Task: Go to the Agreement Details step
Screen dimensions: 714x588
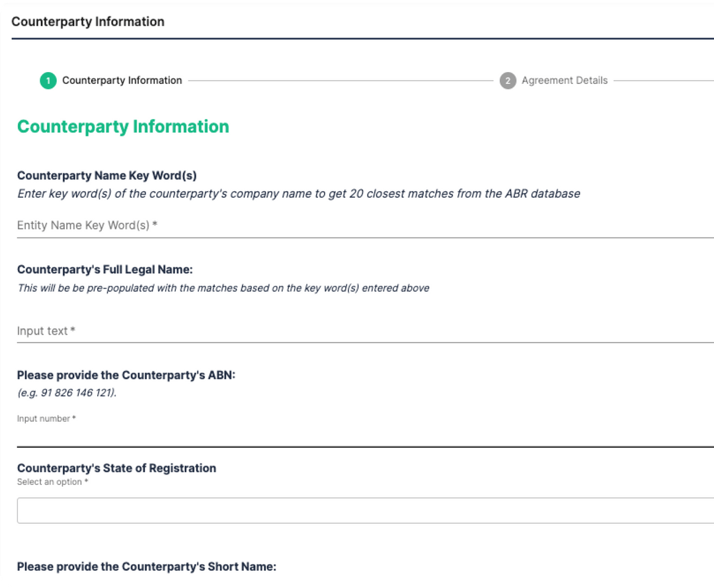Action: [x=564, y=81]
